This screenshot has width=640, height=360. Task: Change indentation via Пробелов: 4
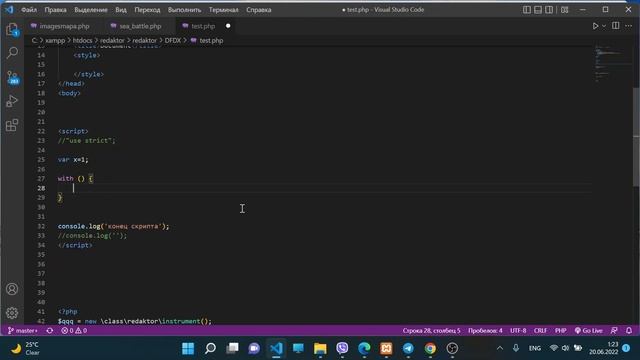click(x=485, y=331)
